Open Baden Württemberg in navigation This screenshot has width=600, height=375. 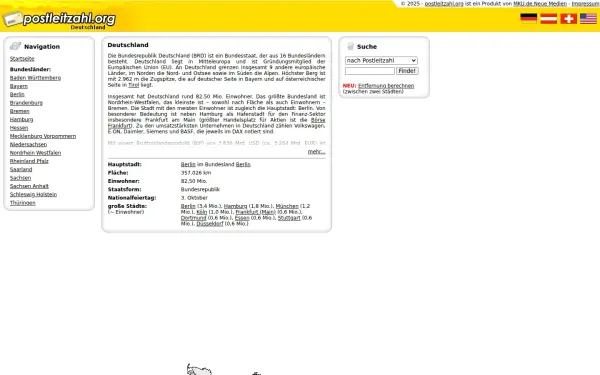coord(35,78)
